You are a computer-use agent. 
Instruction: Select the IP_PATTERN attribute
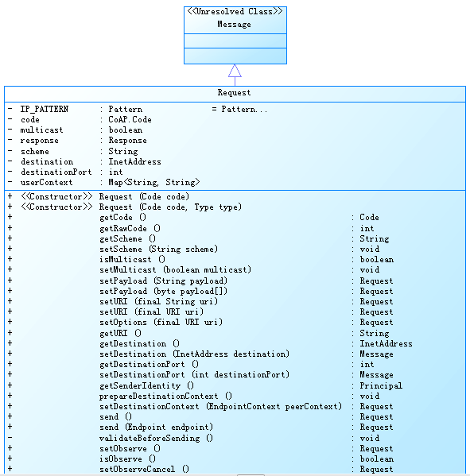(45, 109)
